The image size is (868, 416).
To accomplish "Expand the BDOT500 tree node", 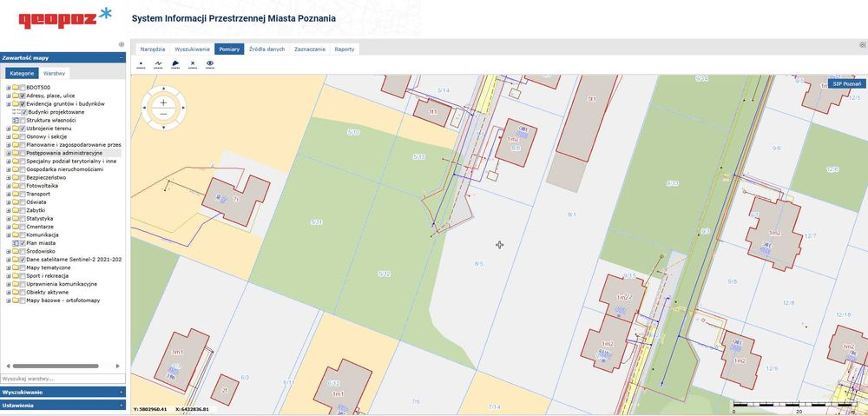I will (x=9, y=88).
